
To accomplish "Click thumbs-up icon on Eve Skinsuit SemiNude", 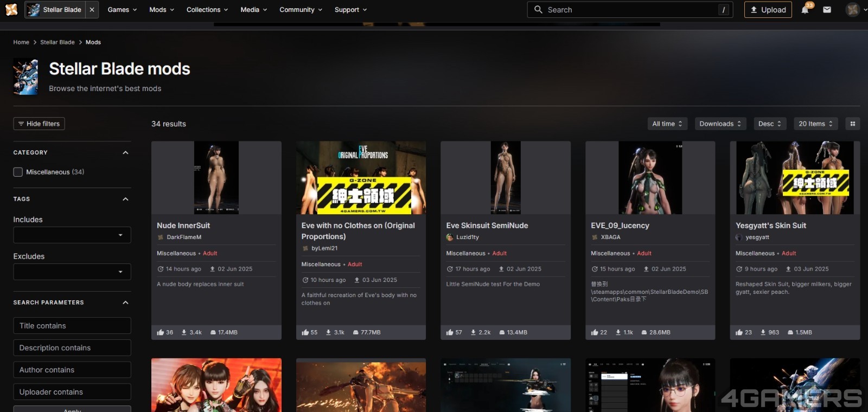I will [450, 332].
